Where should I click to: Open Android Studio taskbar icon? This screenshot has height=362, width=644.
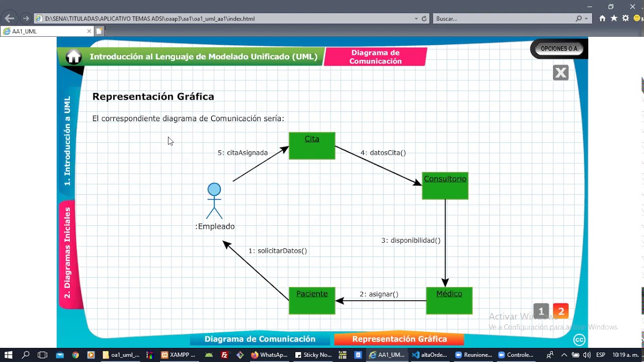click(x=209, y=355)
